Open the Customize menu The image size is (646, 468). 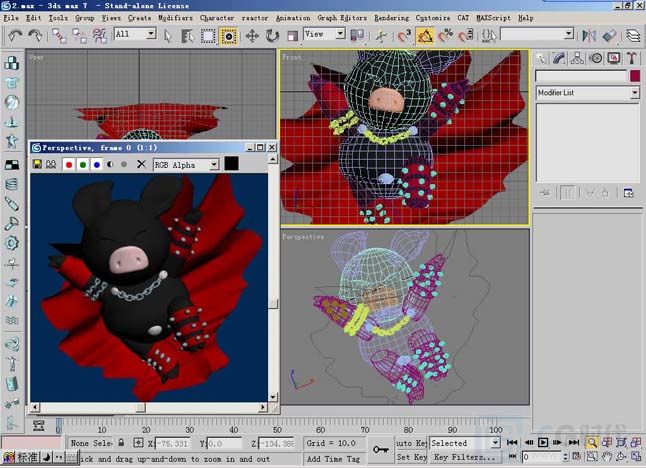(433, 18)
